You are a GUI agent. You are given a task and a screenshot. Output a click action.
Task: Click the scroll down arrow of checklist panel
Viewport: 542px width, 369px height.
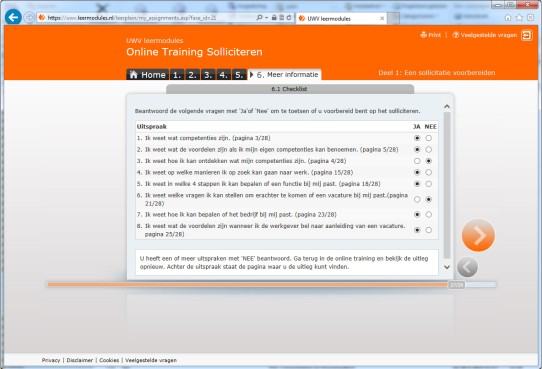coord(447,267)
